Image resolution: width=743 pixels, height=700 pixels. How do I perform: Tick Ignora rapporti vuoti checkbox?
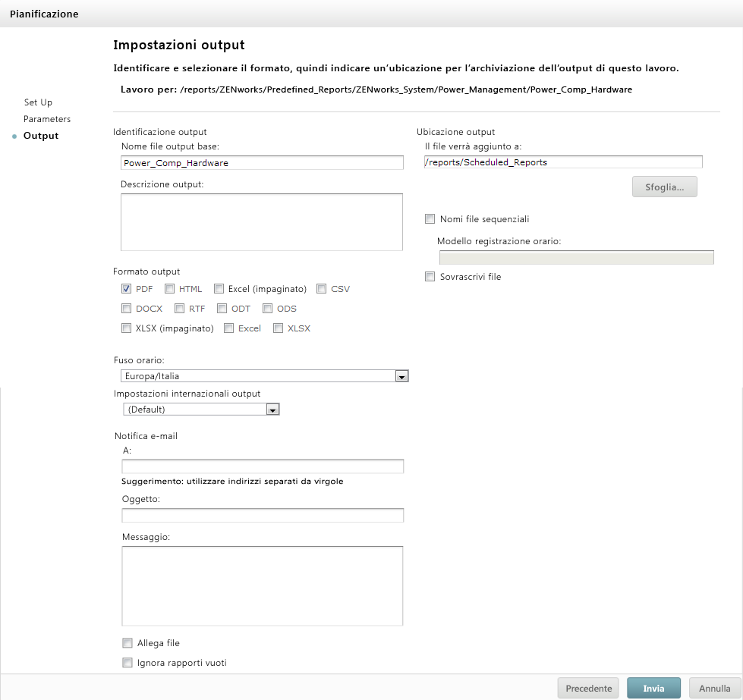(128, 663)
